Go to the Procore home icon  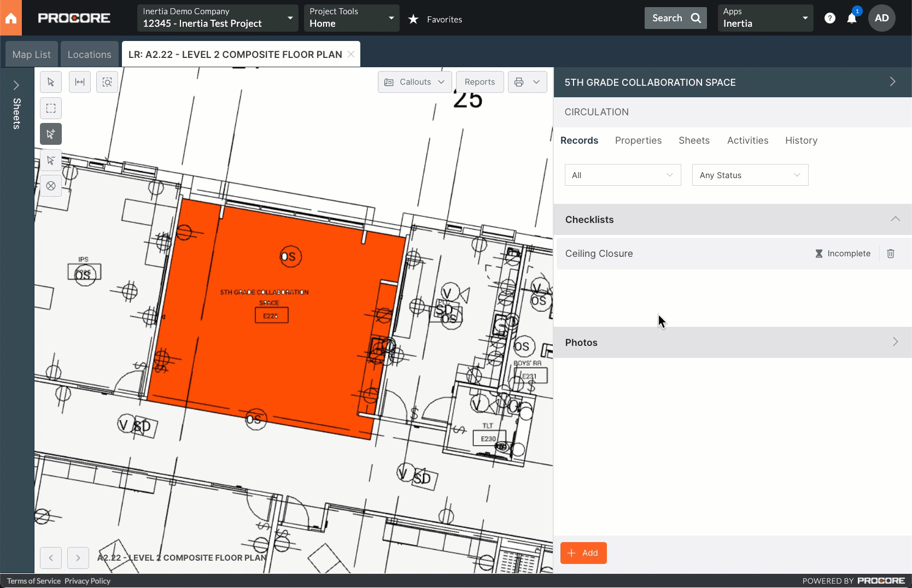click(11, 18)
